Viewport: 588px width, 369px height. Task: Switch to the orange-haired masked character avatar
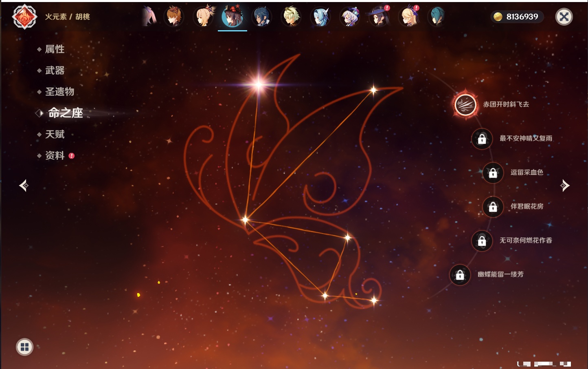coord(174,17)
